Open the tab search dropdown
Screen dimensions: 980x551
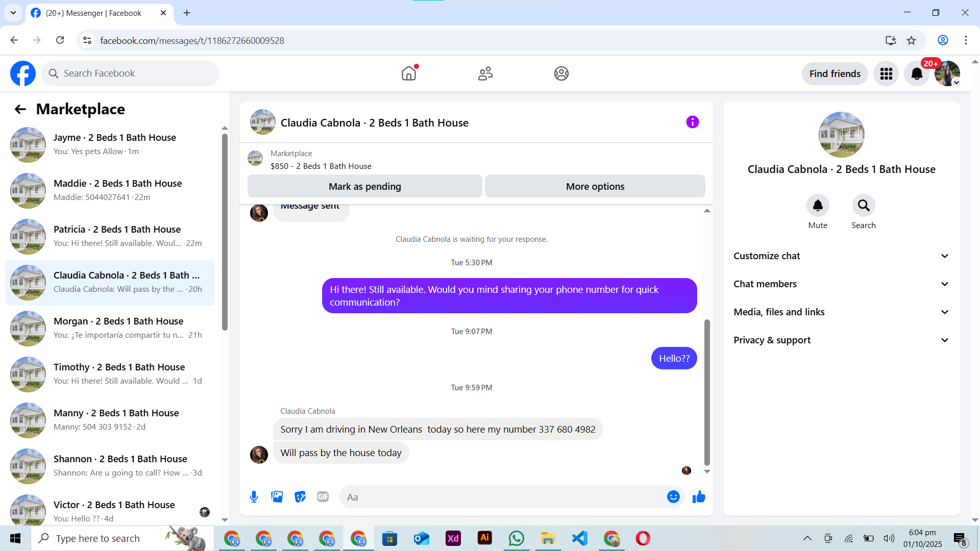tap(13, 13)
